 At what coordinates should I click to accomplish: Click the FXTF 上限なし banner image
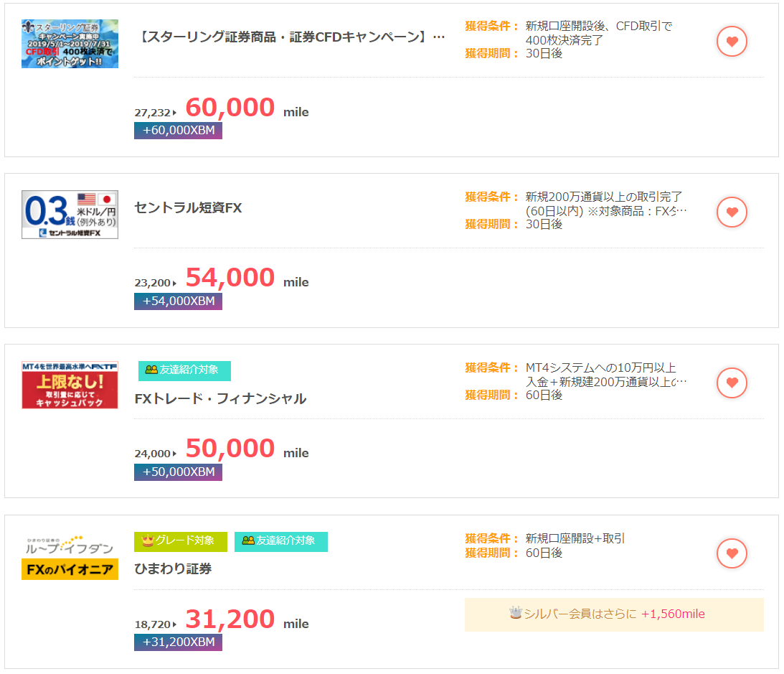point(70,385)
